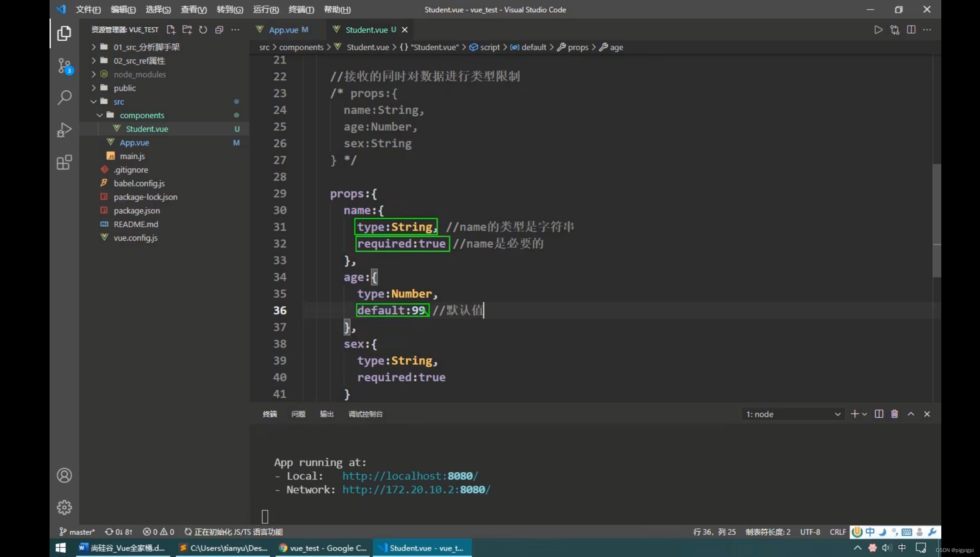
Task: Click the editor vertical scrollbar
Action: point(936,220)
